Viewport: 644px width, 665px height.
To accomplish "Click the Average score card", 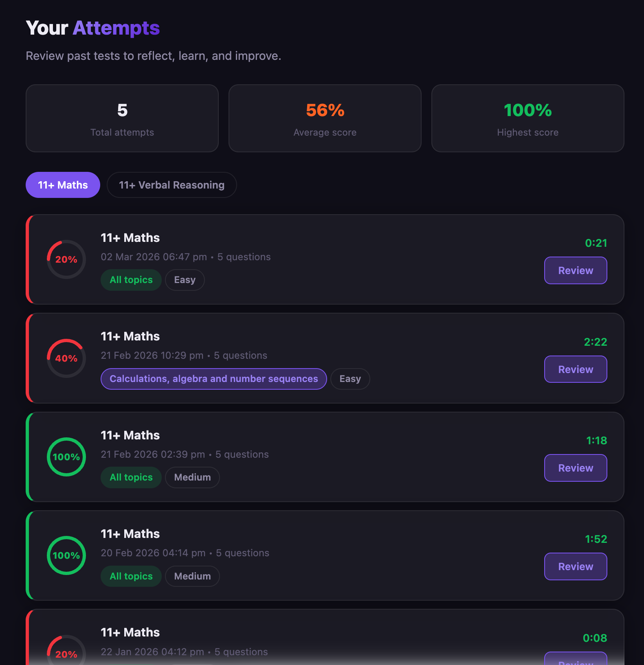I will (x=325, y=119).
